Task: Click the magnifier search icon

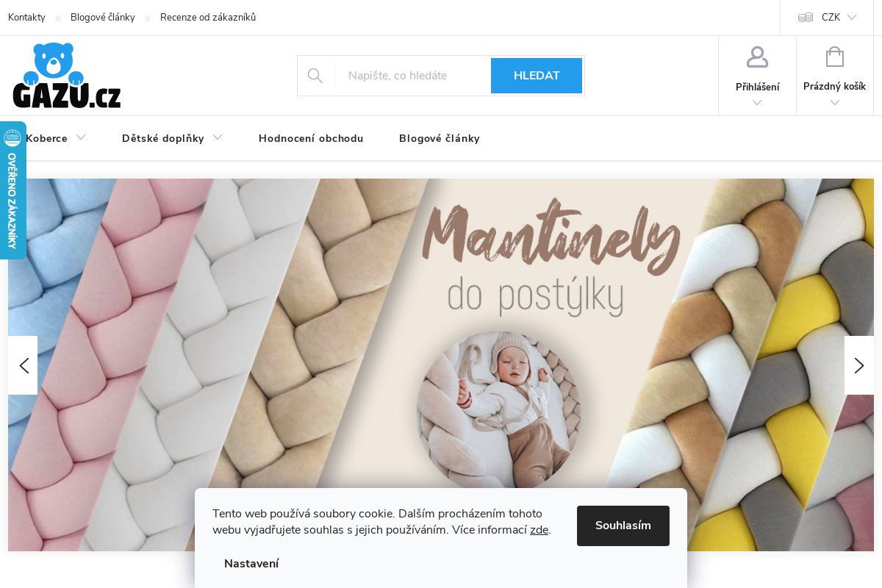Action: click(315, 76)
